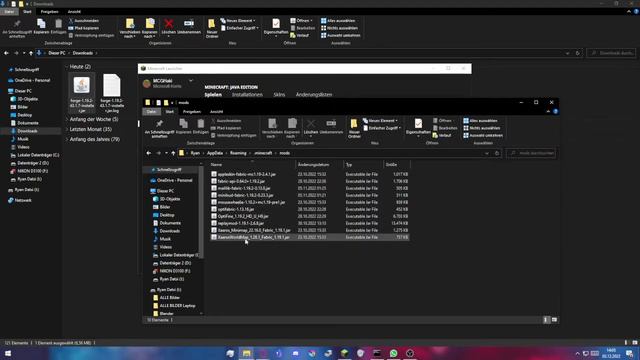
Task: Refresh the mods window address bar
Action: (497, 153)
